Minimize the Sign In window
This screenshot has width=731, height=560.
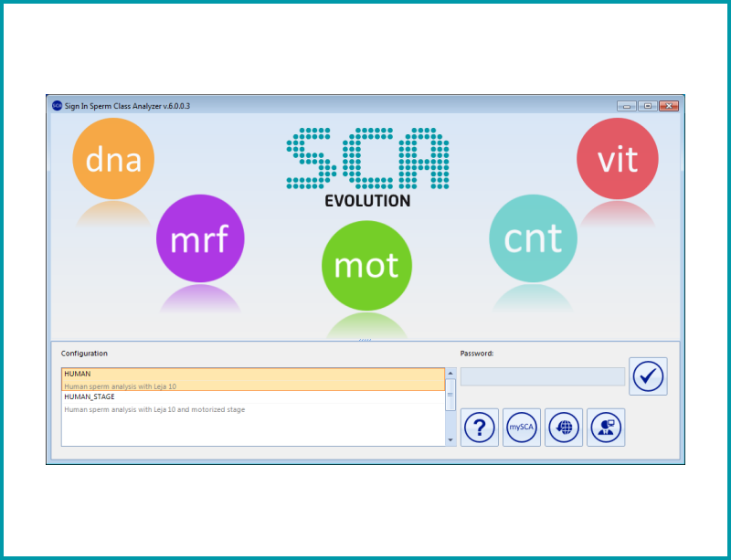point(627,106)
